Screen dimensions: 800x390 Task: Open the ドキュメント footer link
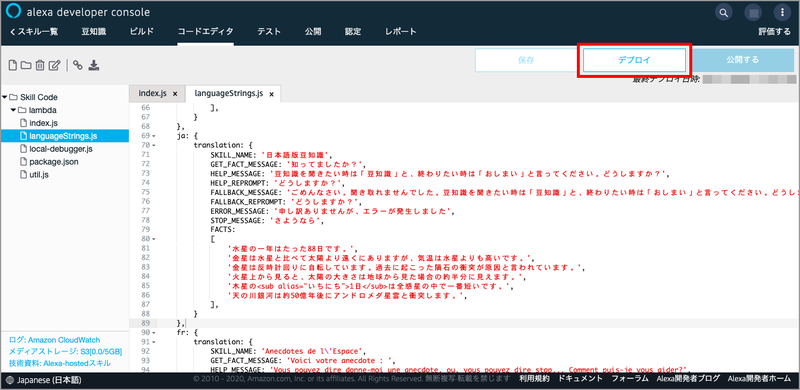click(581, 379)
